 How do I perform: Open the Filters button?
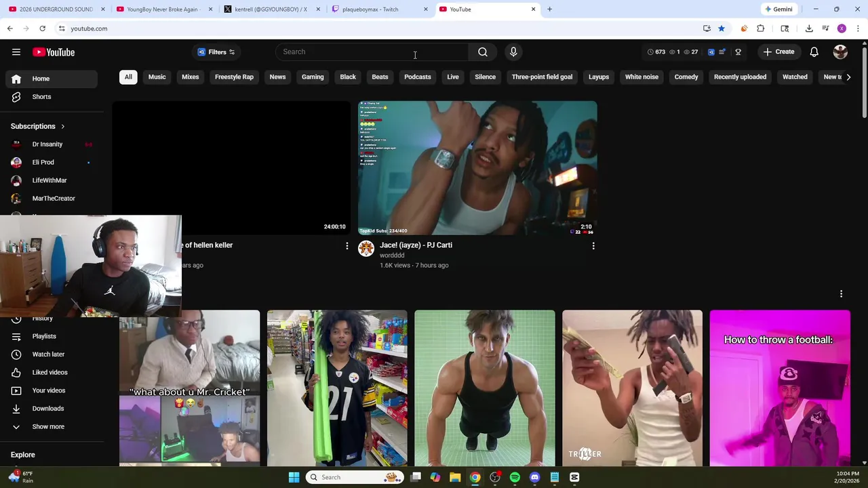tap(216, 52)
